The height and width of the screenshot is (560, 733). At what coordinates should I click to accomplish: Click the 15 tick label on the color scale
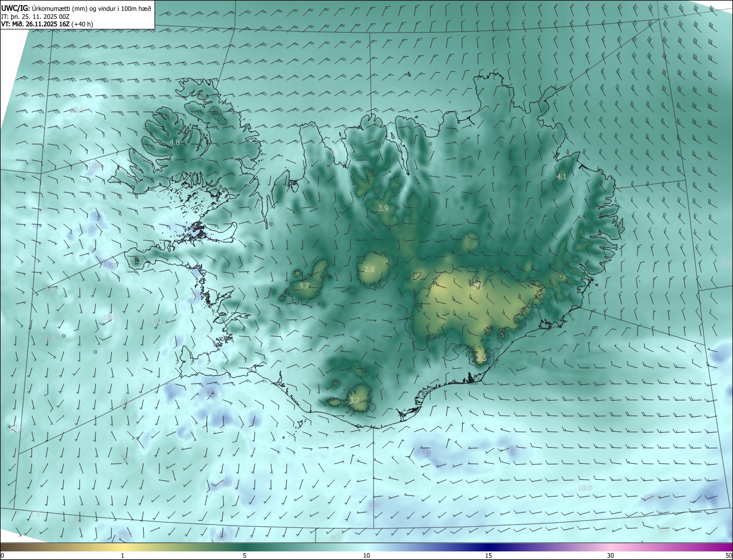tap(488, 555)
